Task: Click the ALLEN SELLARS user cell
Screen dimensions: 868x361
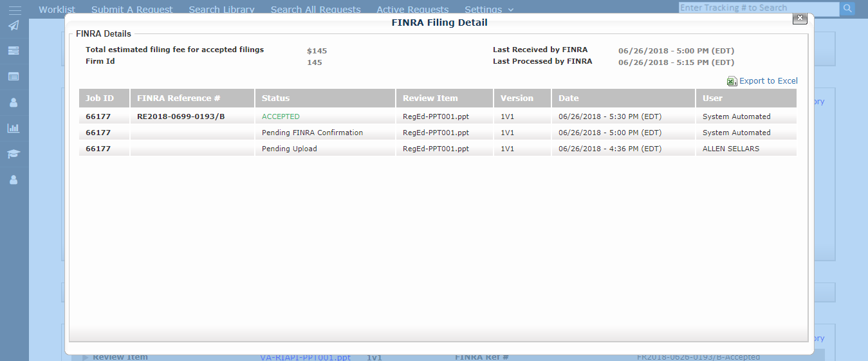Action: click(x=731, y=149)
